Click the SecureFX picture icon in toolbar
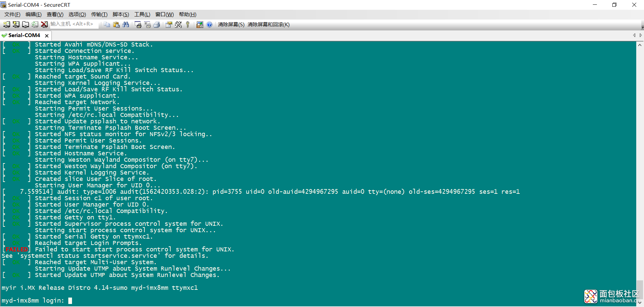644x307 pixels. click(200, 25)
